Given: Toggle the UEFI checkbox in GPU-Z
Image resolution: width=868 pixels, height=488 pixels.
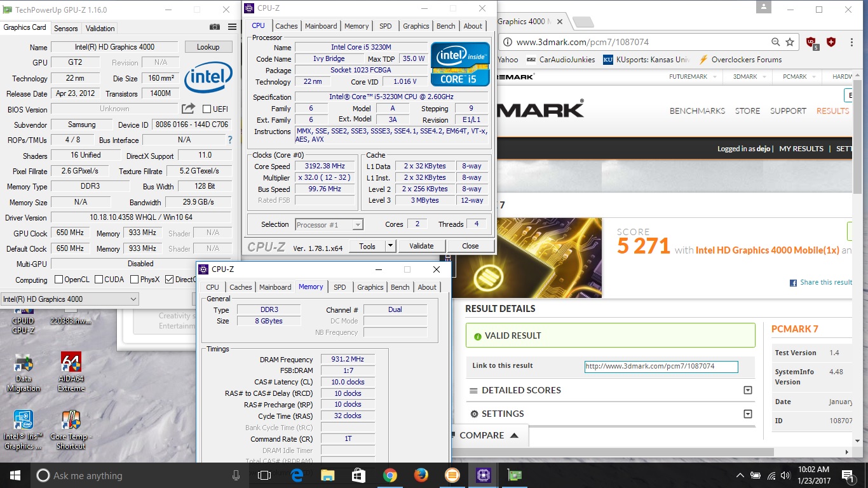Looking at the screenshot, I should click(x=207, y=109).
